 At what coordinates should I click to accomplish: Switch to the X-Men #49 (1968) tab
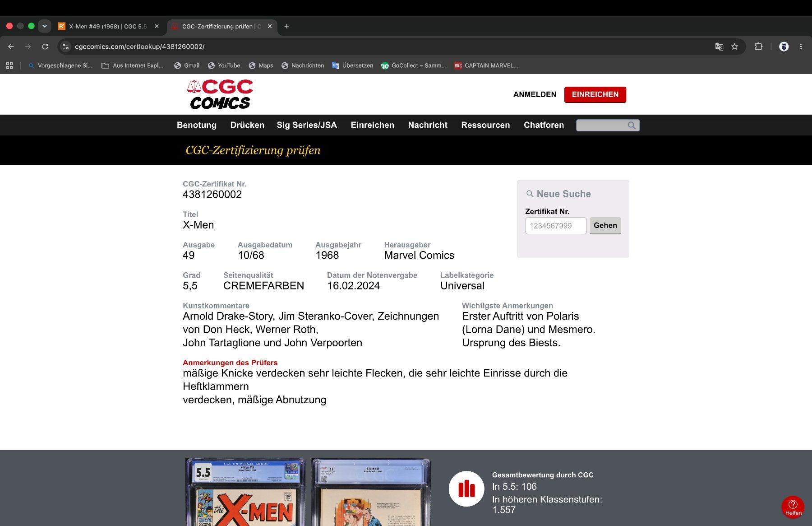pyautogui.click(x=108, y=26)
